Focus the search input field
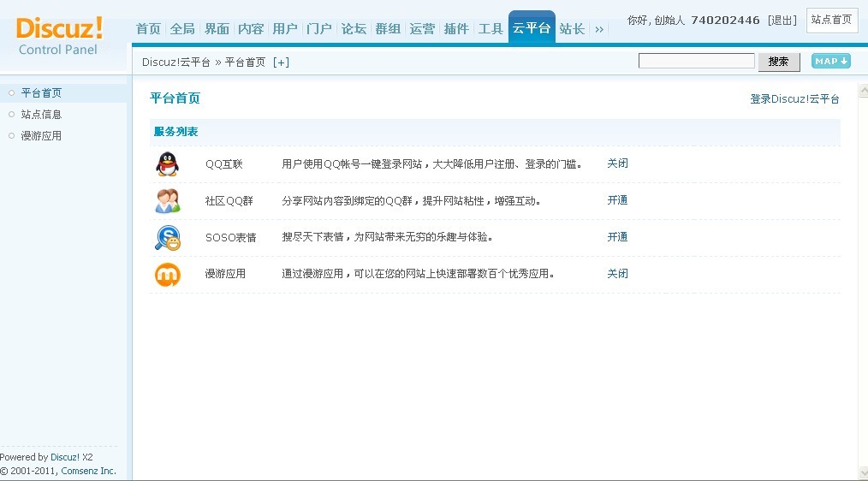The image size is (868, 481). [x=697, y=61]
